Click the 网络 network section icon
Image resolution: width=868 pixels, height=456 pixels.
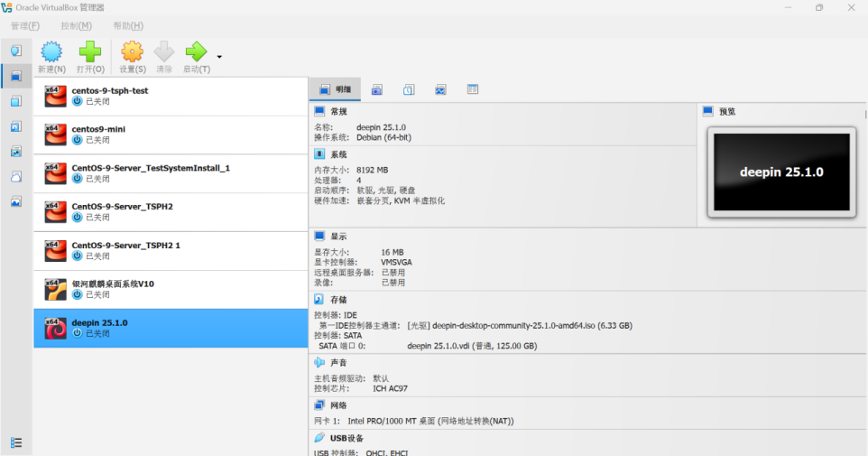click(319, 405)
